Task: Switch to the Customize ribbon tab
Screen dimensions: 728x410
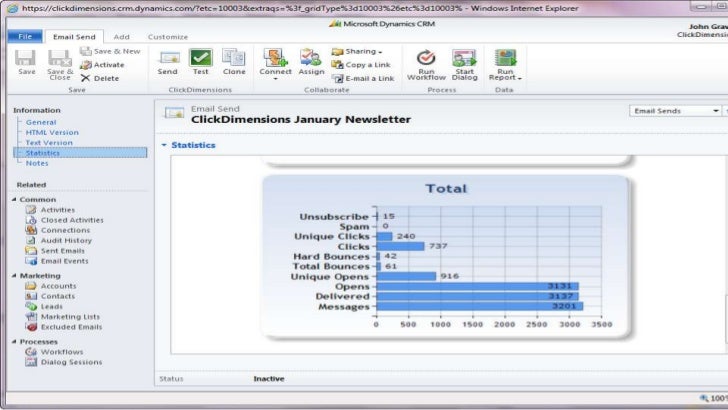Action: [168, 37]
